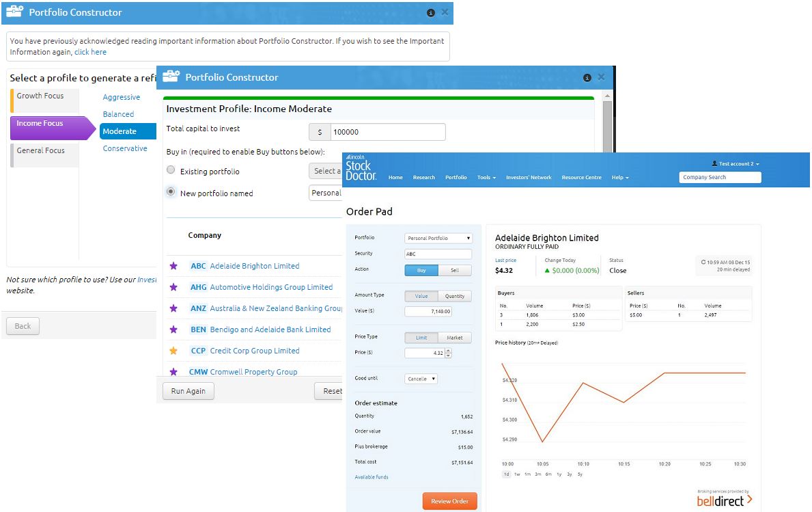The width and height of the screenshot is (812, 512).
Task: Open the Available funds link
Action: coord(372,476)
